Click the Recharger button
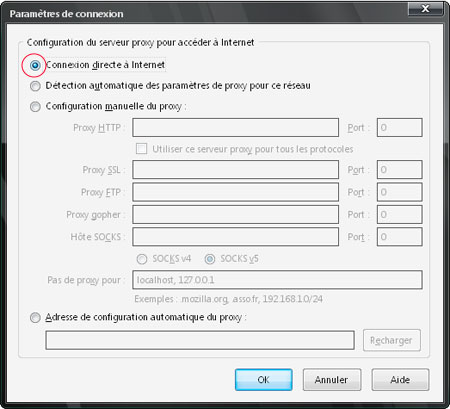The width and height of the screenshot is (450, 409). 392,340
